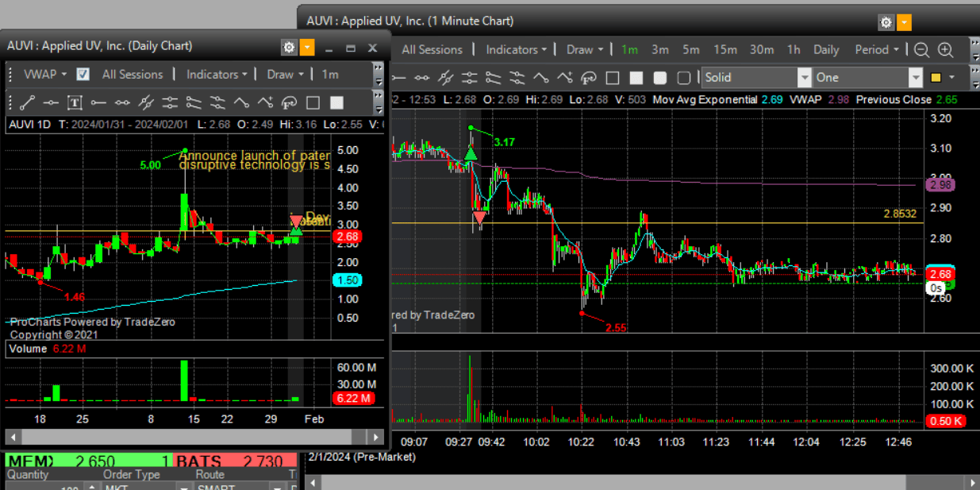This screenshot has width=980, height=490.
Task: Select polyline tool in 1 Minute Chart
Action: click(x=541, y=78)
